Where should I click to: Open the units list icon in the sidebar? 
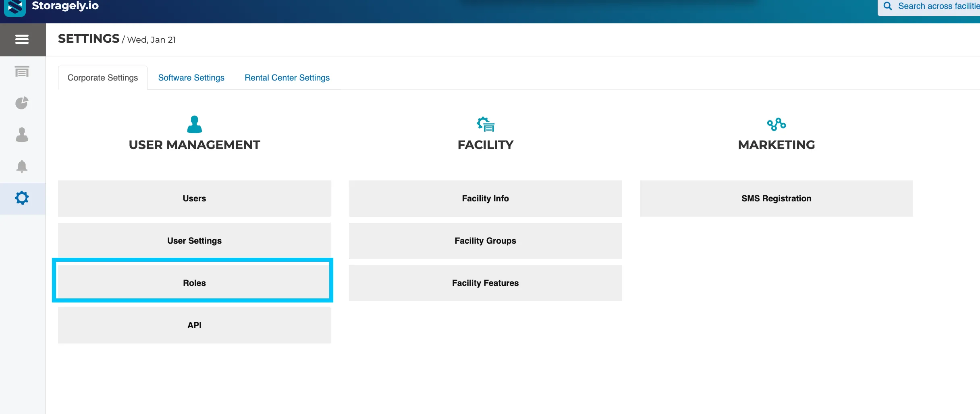22,72
